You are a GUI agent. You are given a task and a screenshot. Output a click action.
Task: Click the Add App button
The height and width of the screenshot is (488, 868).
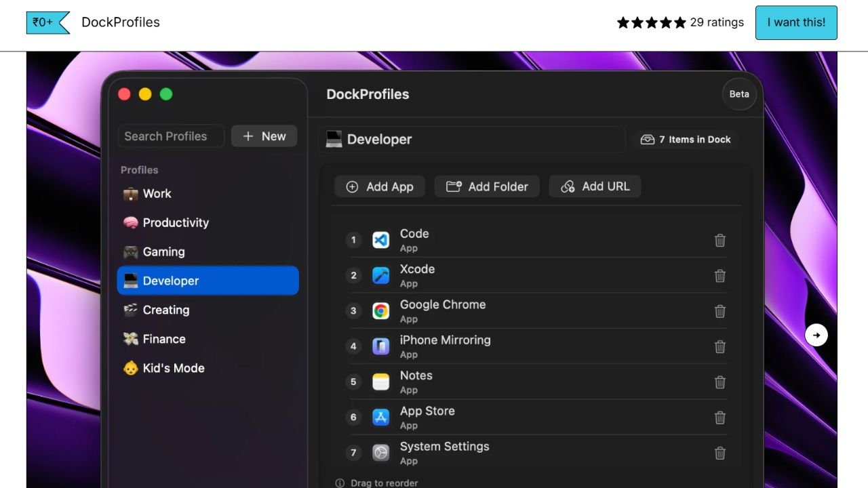[380, 186]
